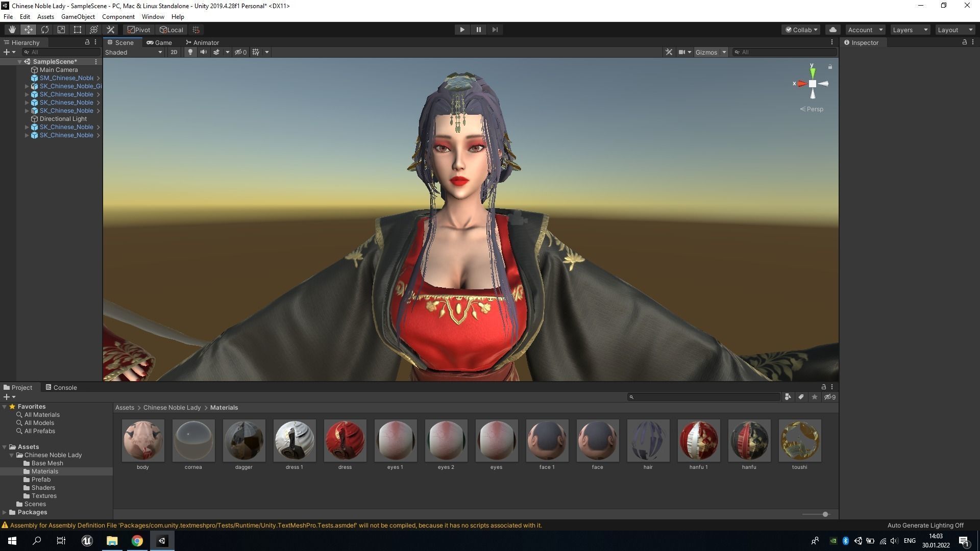Select Directional Light in Hierarchy

tap(63, 119)
